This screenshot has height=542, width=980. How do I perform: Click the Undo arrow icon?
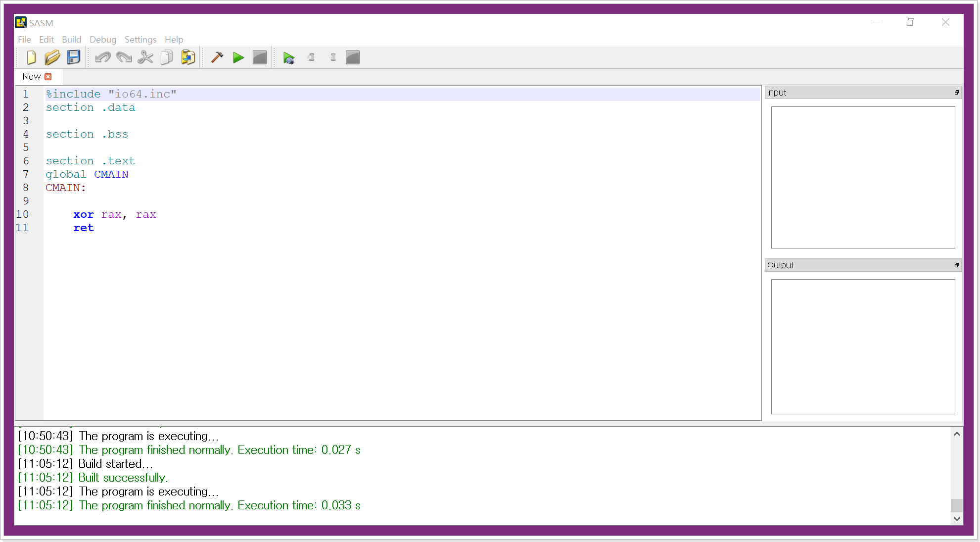coord(102,58)
